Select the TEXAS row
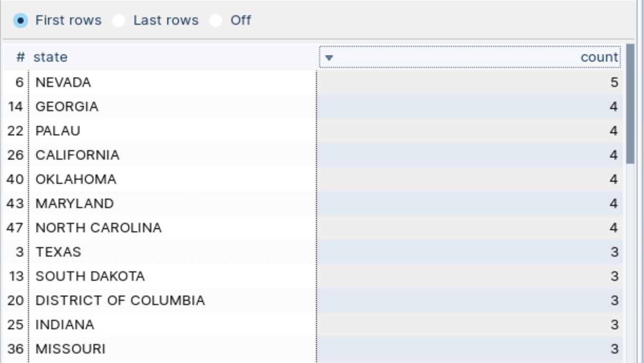This screenshot has width=644, height=363. pyautogui.click(x=59, y=252)
